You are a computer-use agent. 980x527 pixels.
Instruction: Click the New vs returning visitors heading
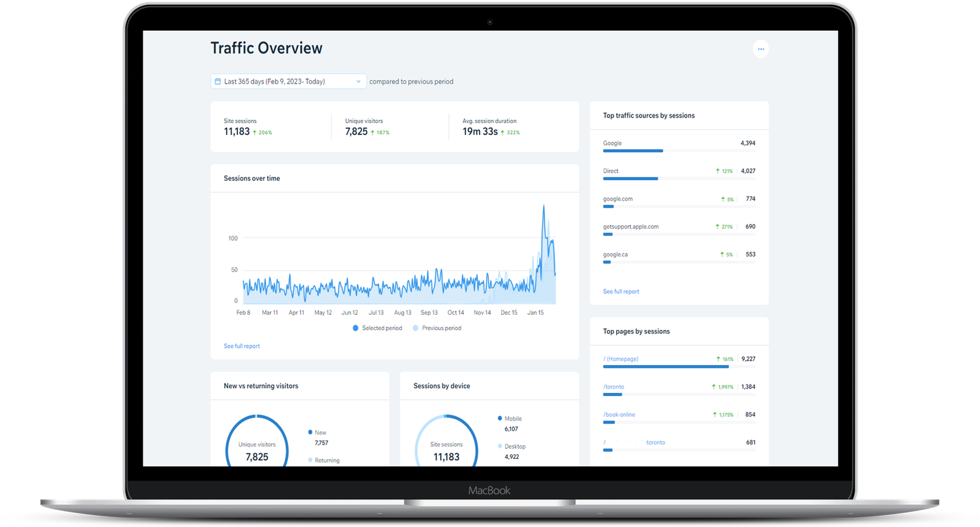coord(261,386)
